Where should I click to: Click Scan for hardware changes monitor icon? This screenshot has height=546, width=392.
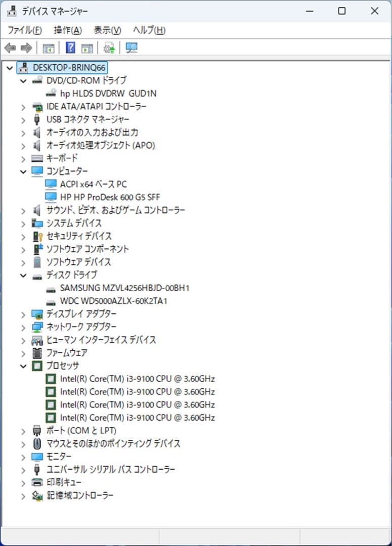[x=132, y=48]
